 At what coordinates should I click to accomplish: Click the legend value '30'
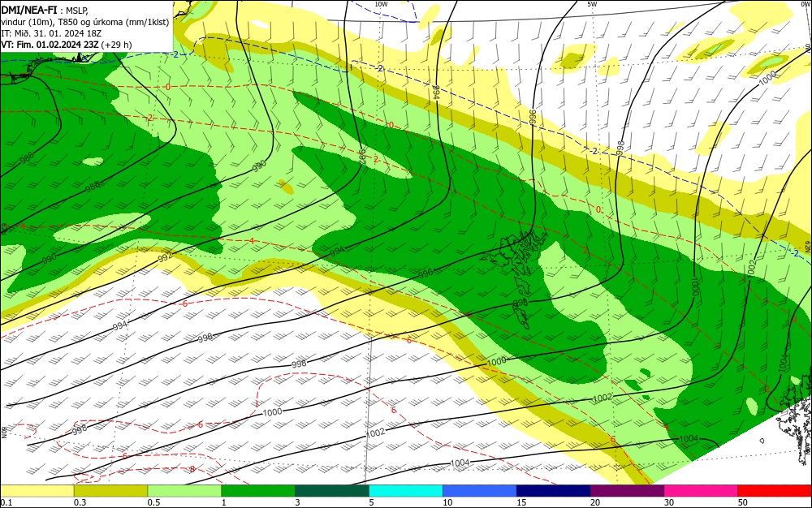(x=669, y=502)
